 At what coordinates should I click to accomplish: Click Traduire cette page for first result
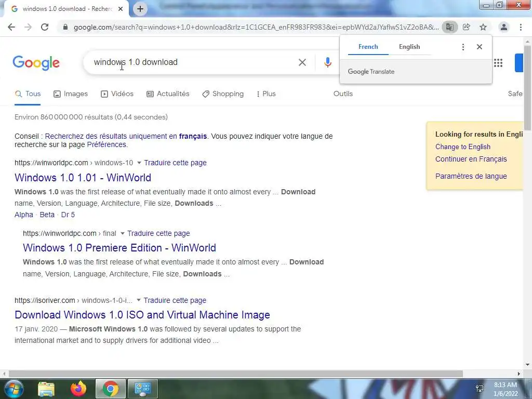click(175, 163)
